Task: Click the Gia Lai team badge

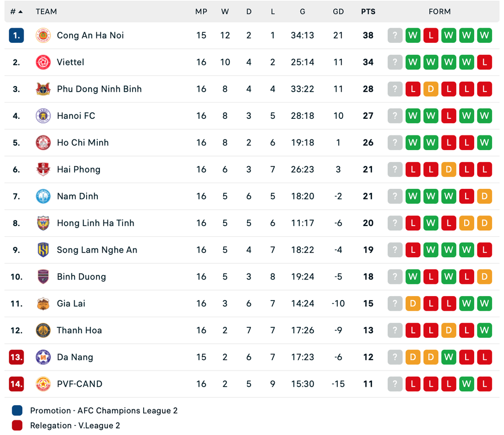Action: [43, 304]
